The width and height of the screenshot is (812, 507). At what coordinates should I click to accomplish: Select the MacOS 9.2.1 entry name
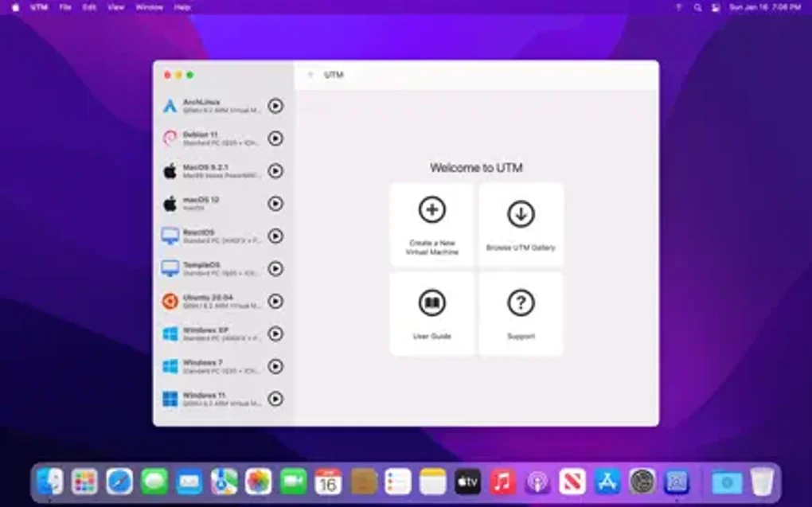[x=205, y=167]
